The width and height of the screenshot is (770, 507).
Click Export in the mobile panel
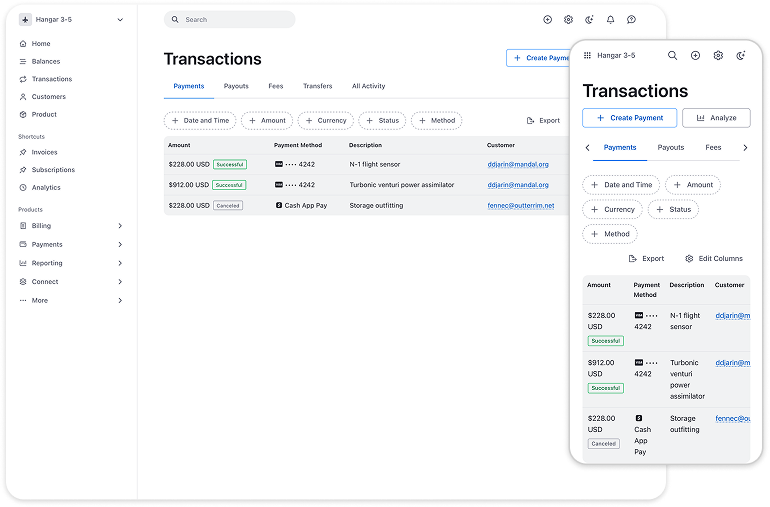(x=647, y=259)
